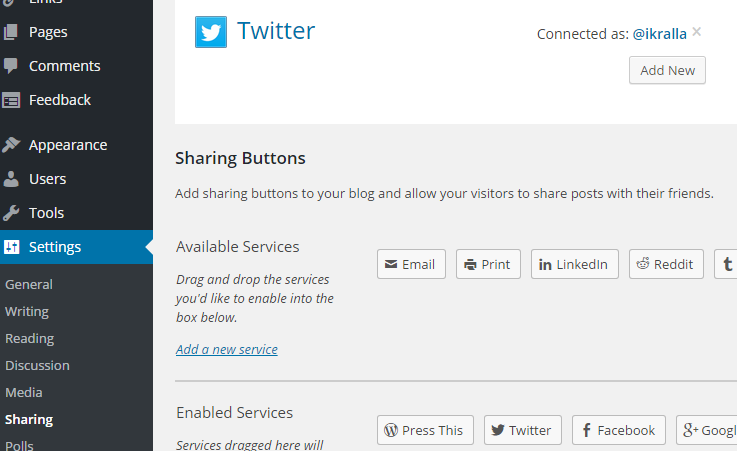Viewport: 737px width, 451px height.
Task: Click the Feedback form icon
Action: [11, 100]
